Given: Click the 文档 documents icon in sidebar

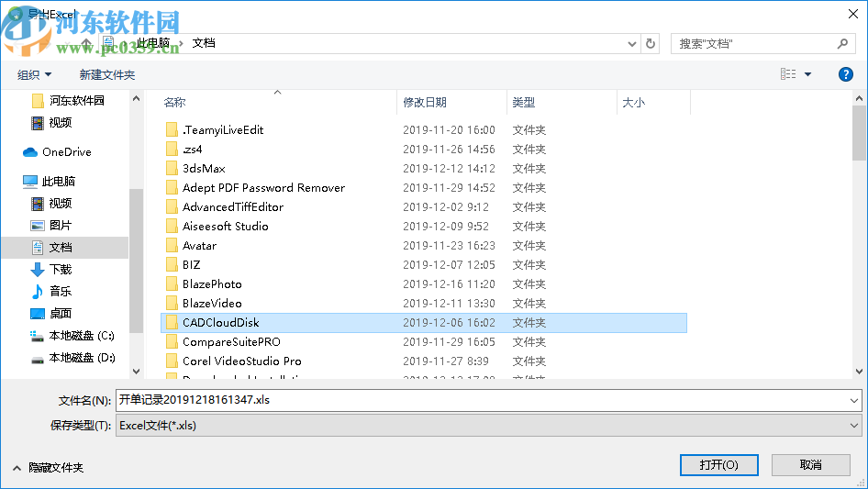Looking at the screenshot, I should tap(37, 248).
